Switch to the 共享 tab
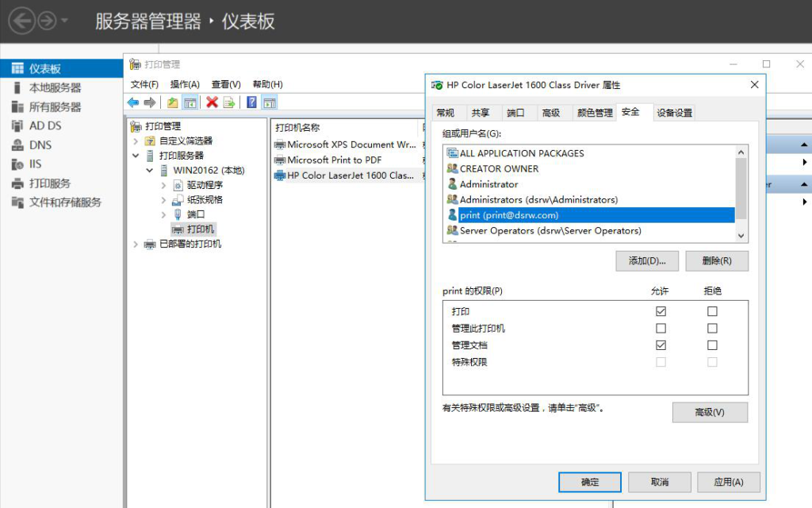The image size is (812, 508). coord(481,113)
